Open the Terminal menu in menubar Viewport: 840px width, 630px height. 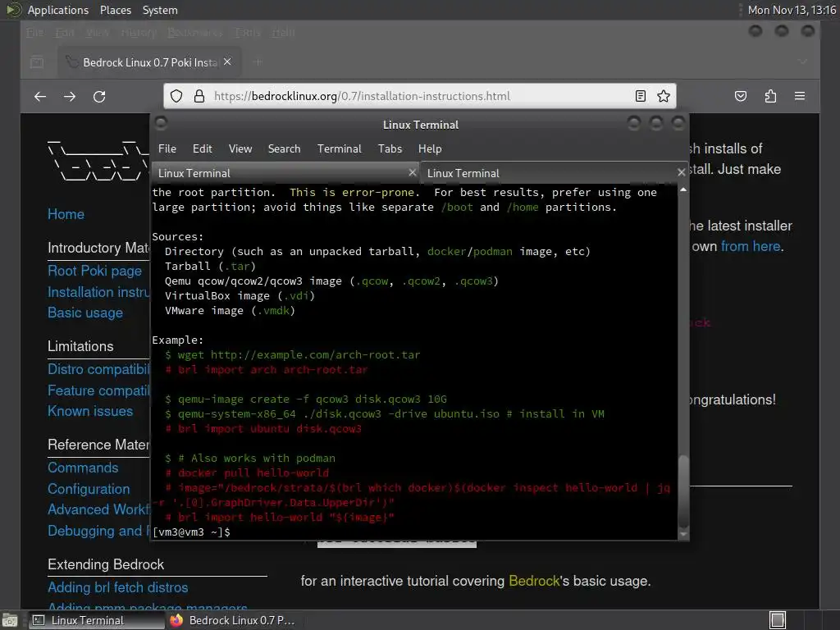click(x=339, y=149)
